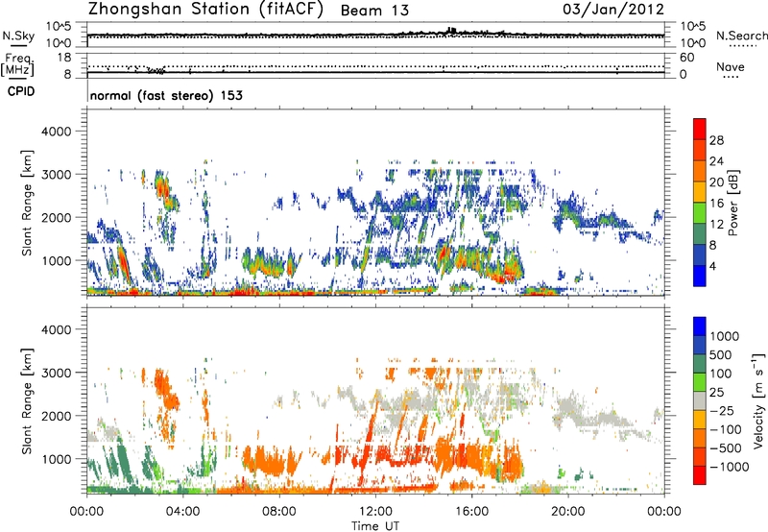Click the 'Nave' legend label
Screen dimensions: 768x532
[x=730, y=66]
